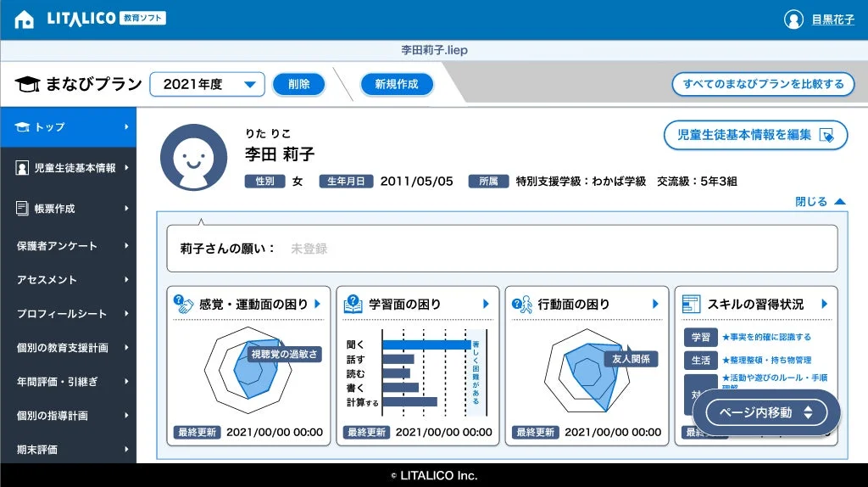Click the 学習 skill category tag
This screenshot has height=487, width=868.
point(701,337)
